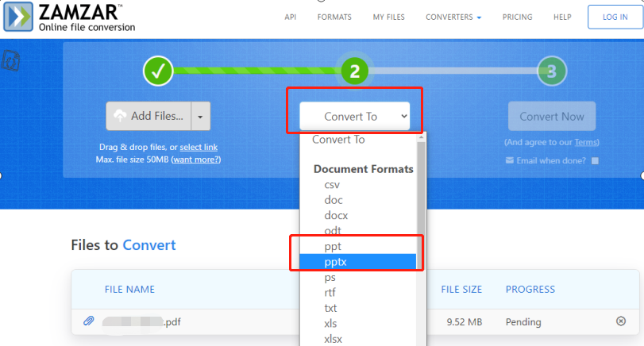
Task: Click the file-convert icon at the left edge
Action: [10, 60]
